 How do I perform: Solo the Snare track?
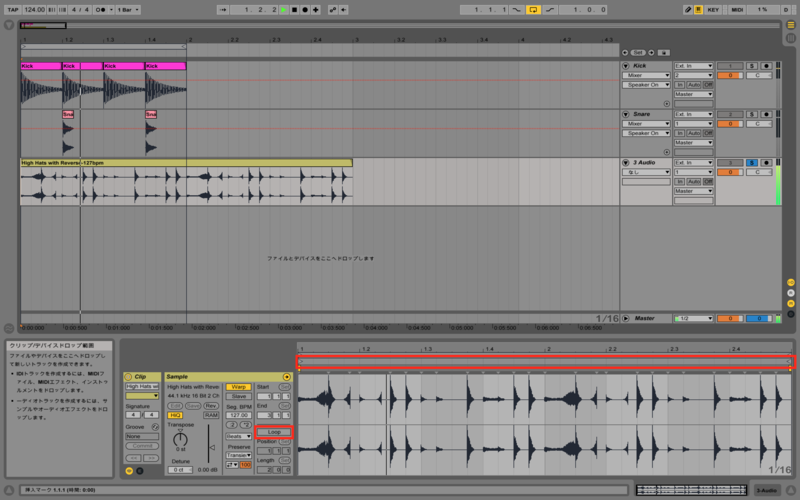pos(752,114)
